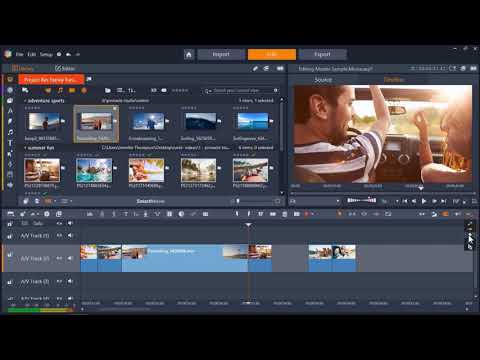Switch to the orange Edit tab
The width and height of the screenshot is (480, 360).
tap(272, 54)
